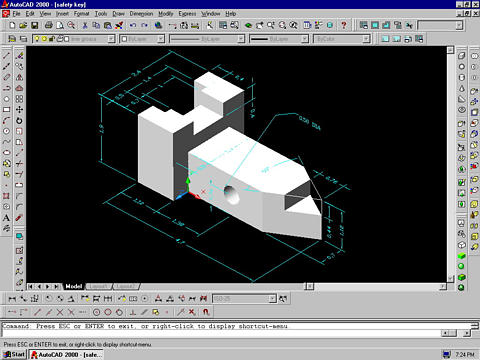Screen dimensions: 480x360
Task: Expand the layer name dropdown
Action: pyautogui.click(x=111, y=39)
